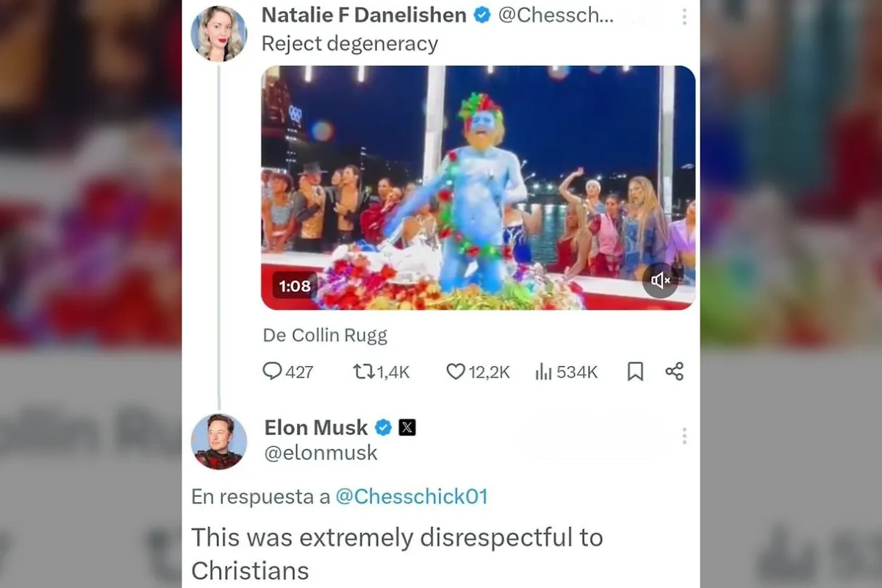Viewport: 882px width, 588px height.
Task: Open the @elonmusk handle
Action: pyautogui.click(x=320, y=453)
